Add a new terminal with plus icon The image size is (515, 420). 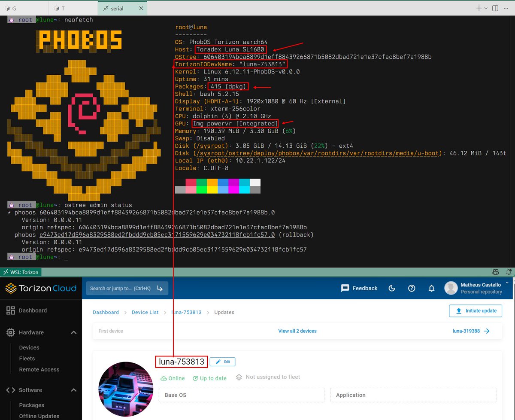click(x=479, y=8)
